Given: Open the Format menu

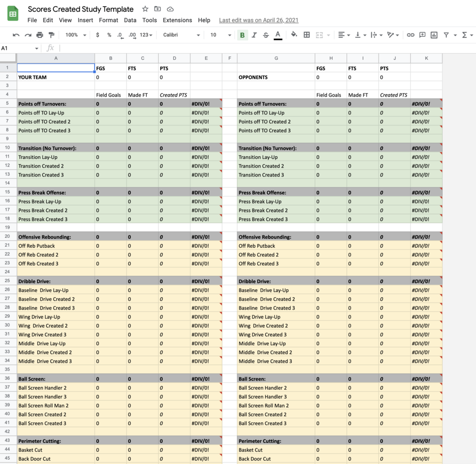Looking at the screenshot, I should click(x=108, y=20).
